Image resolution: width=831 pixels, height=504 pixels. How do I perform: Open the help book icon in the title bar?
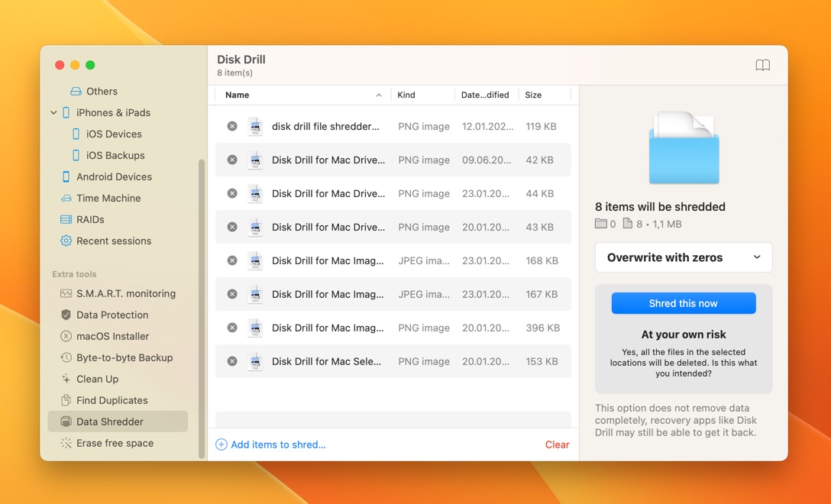(x=762, y=65)
